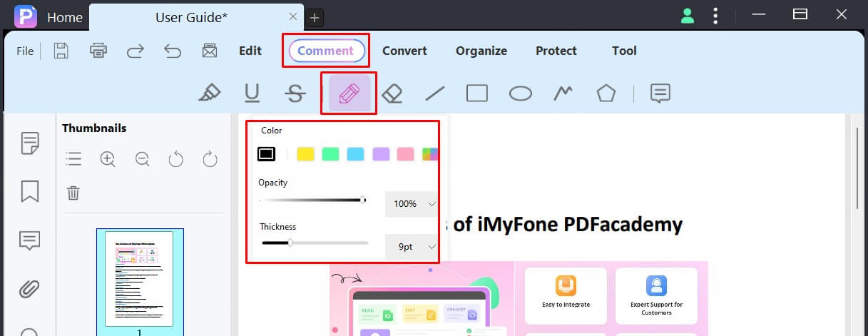Click the Save icon in the toolbar
The height and width of the screenshot is (336, 868).
pyautogui.click(x=61, y=51)
